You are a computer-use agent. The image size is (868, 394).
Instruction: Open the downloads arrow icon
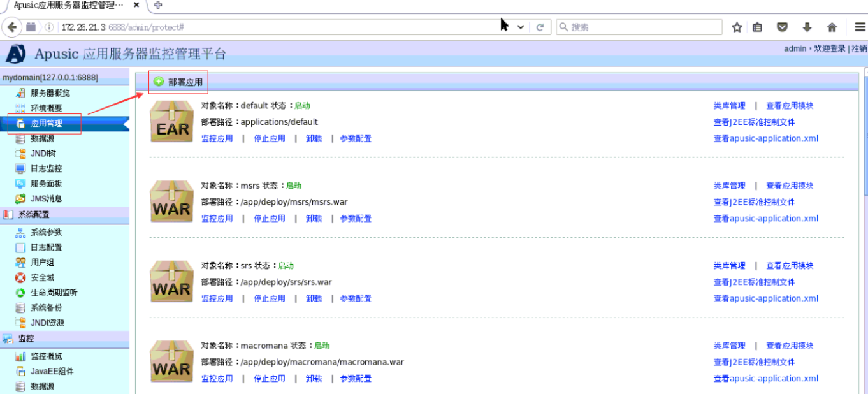click(807, 27)
